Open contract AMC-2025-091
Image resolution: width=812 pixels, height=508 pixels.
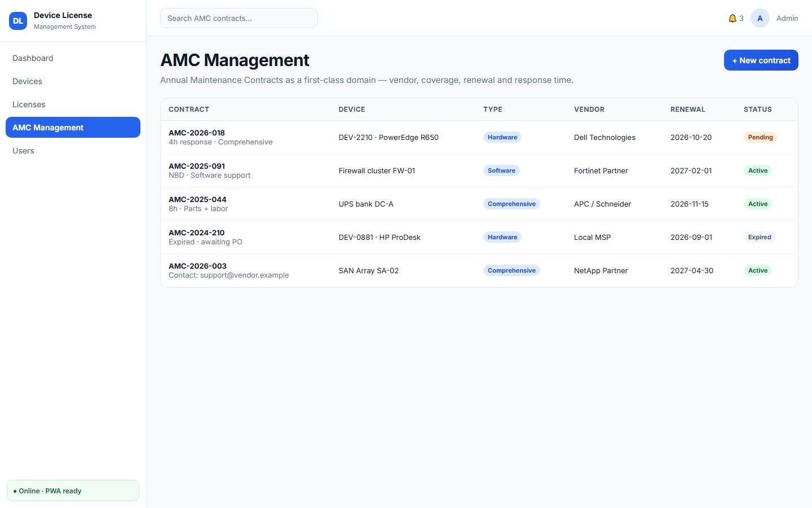(197, 166)
